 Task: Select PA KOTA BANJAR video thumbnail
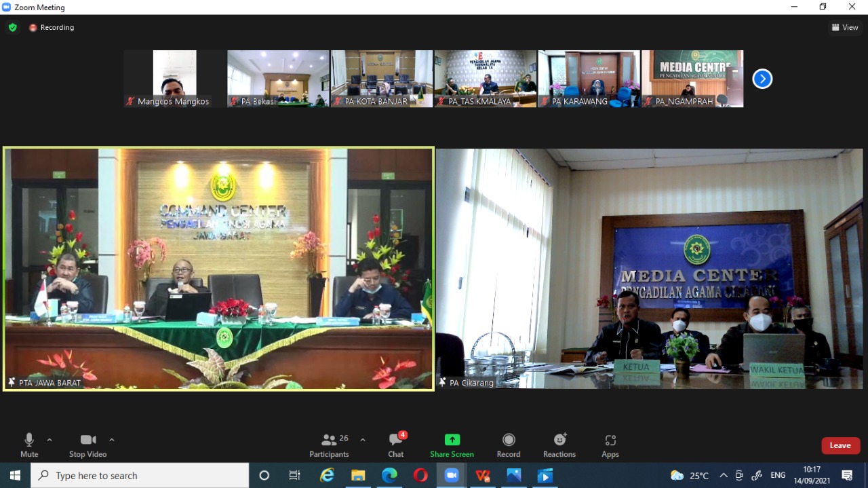point(382,79)
